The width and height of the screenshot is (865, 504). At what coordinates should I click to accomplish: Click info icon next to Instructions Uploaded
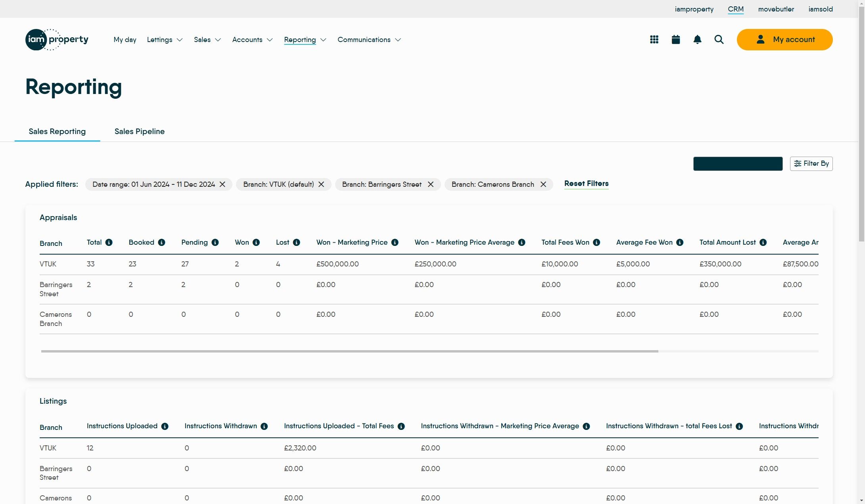165,426
